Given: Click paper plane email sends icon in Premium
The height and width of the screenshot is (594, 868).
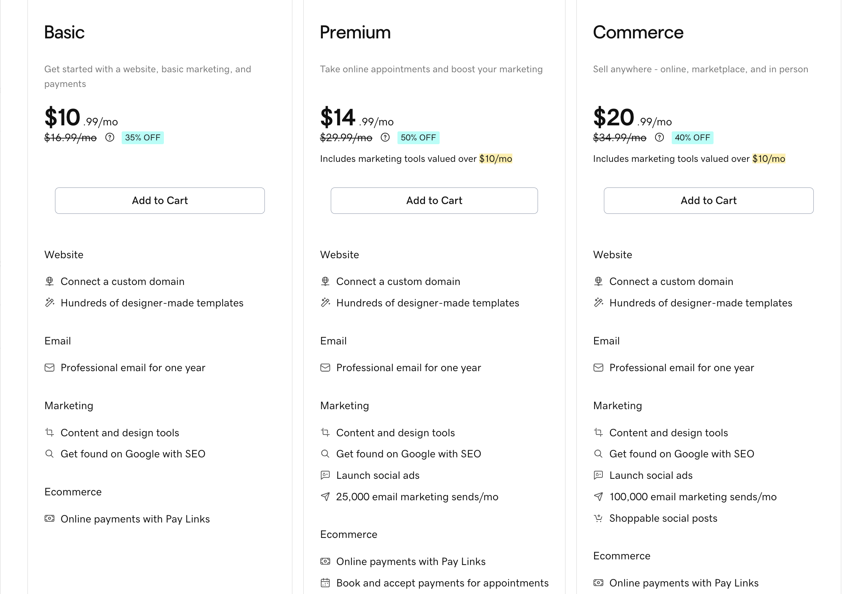Looking at the screenshot, I should point(325,497).
